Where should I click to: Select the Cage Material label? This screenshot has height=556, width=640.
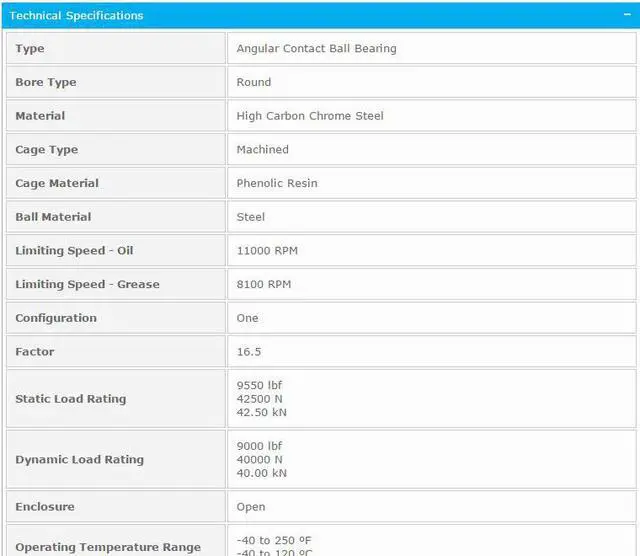coord(57,183)
